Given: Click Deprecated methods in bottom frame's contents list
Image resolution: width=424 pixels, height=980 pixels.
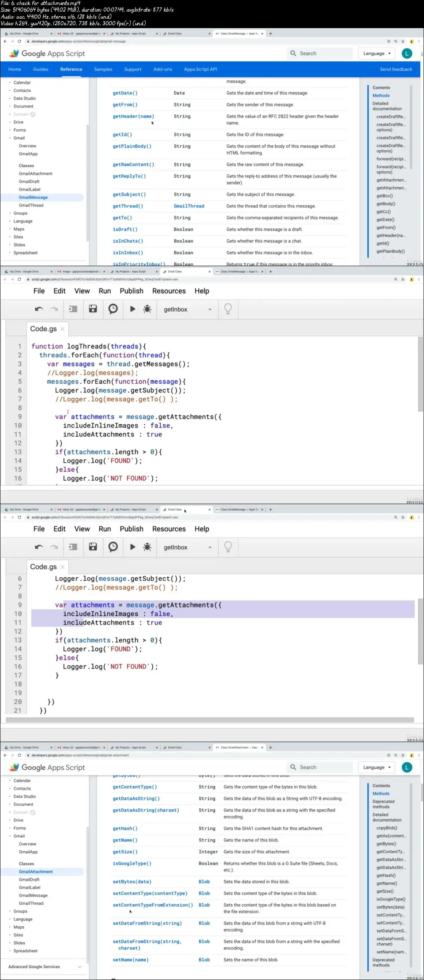Looking at the screenshot, I should tap(383, 804).
